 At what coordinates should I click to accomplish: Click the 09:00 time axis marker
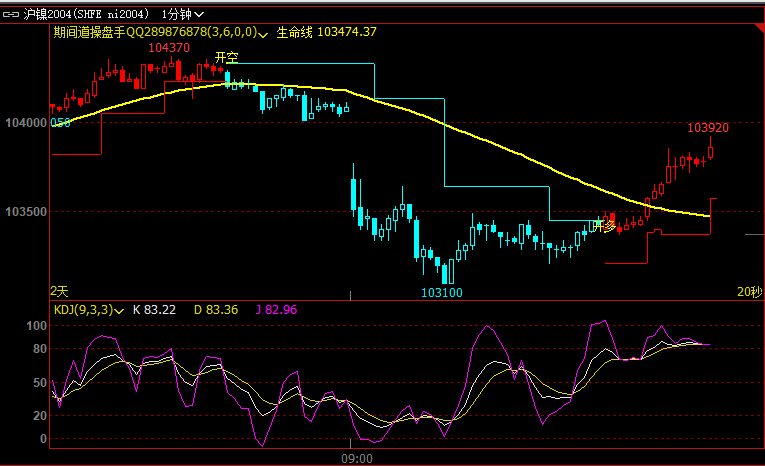coord(357,458)
